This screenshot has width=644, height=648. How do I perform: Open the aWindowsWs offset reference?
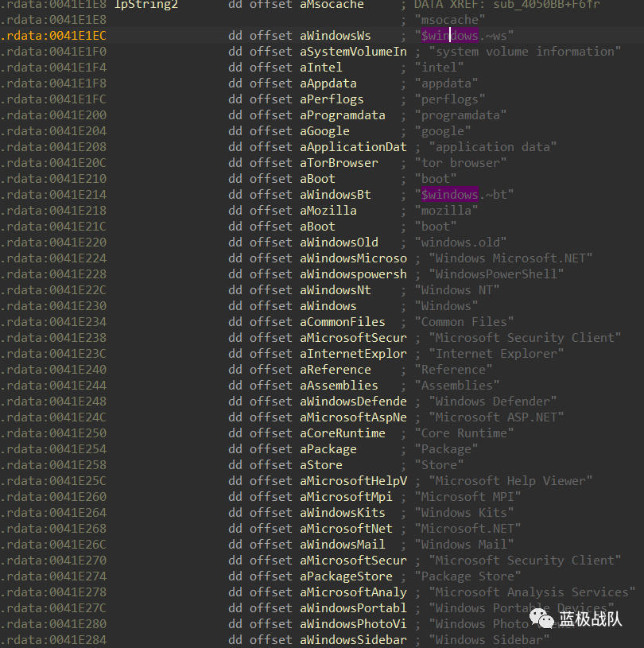336,36
